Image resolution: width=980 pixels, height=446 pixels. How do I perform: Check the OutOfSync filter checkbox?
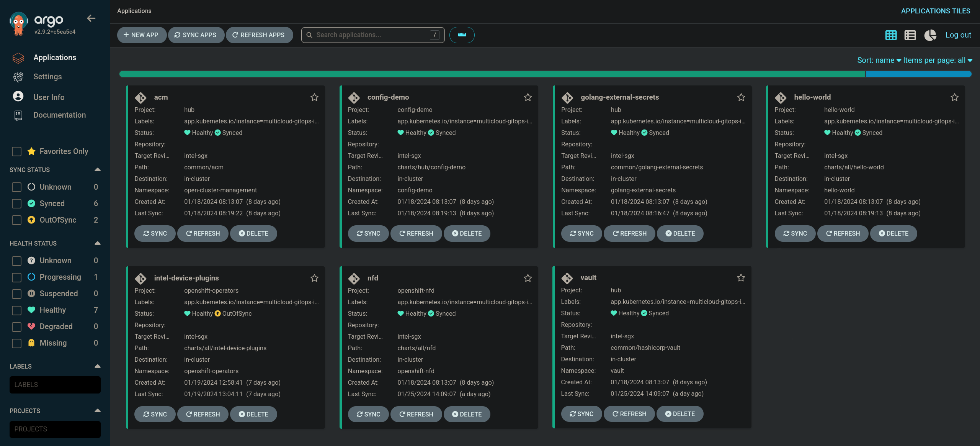click(16, 220)
